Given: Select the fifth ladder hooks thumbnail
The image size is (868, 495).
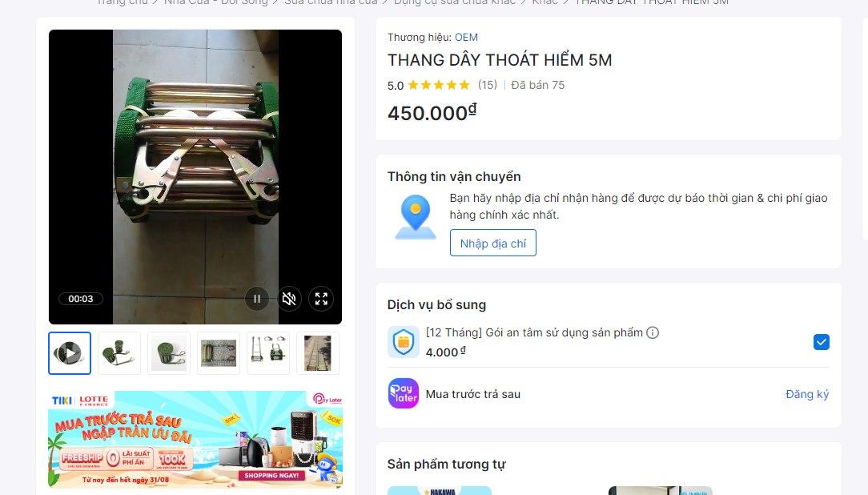Looking at the screenshot, I should coord(268,353).
